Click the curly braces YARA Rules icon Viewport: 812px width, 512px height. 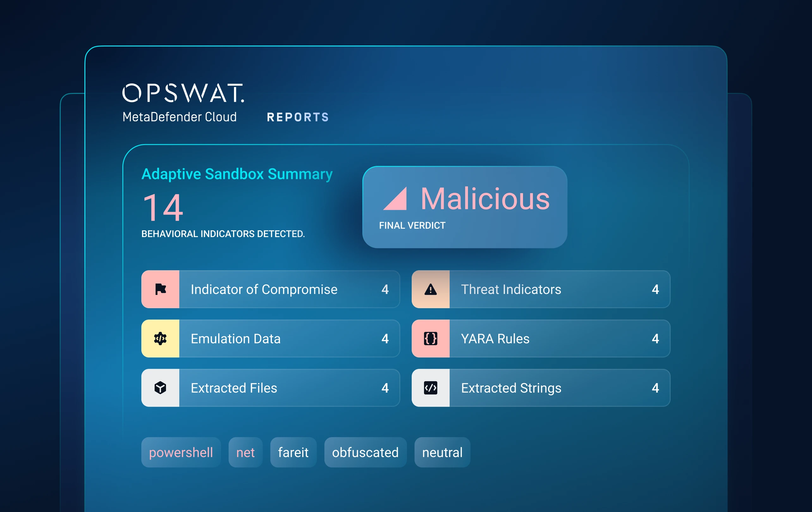[430, 338]
